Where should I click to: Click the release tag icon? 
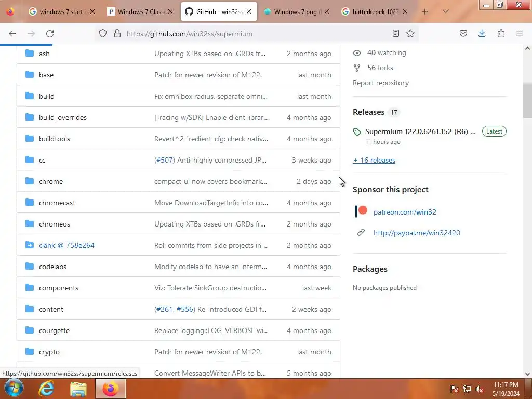(357, 132)
